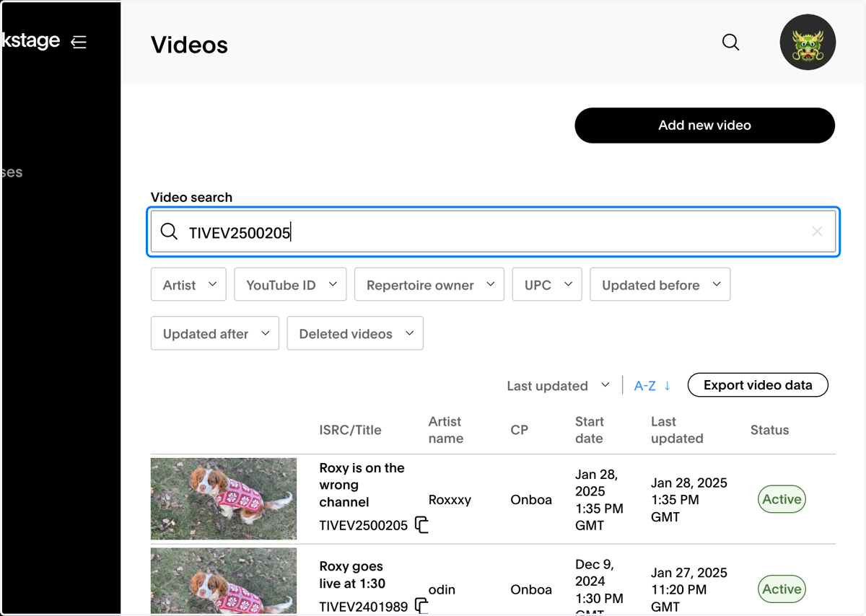Image resolution: width=866 pixels, height=616 pixels.
Task: Click ISRC text TIVEV2401989 in second row
Action: point(364,607)
